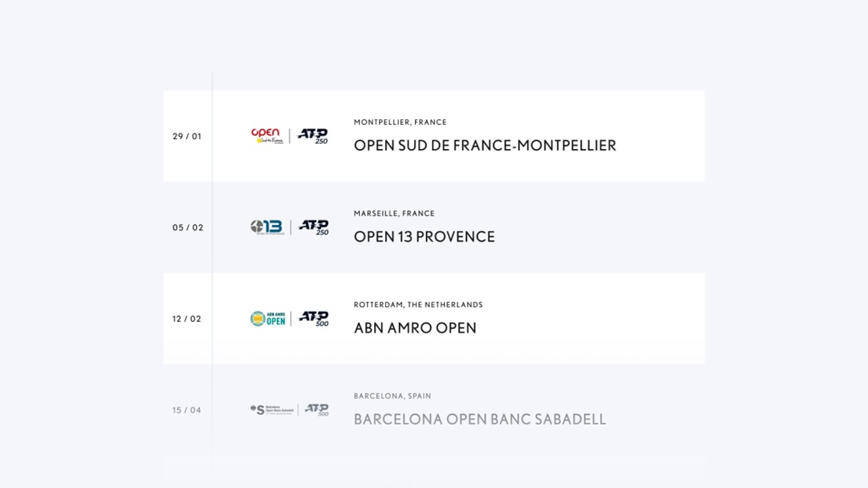The image size is (868, 488).
Task: Click the Marseille, France location label
Action: click(x=394, y=213)
